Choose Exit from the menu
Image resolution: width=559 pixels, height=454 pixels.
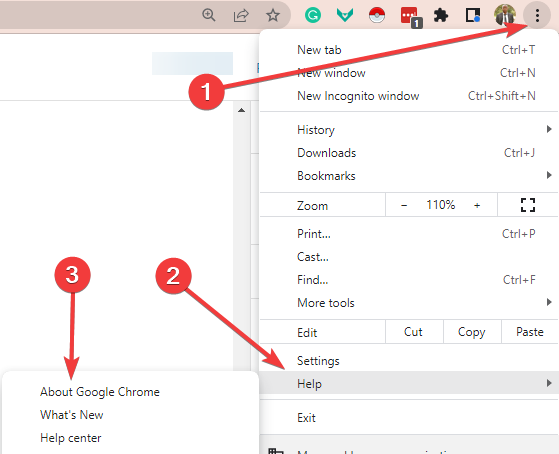coord(409,417)
